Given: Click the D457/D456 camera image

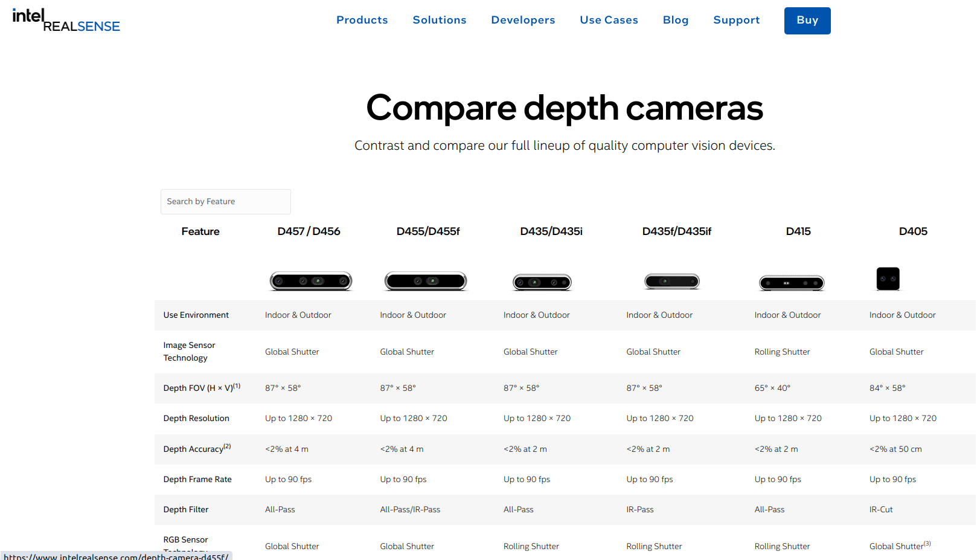Looking at the screenshot, I should click(x=311, y=281).
